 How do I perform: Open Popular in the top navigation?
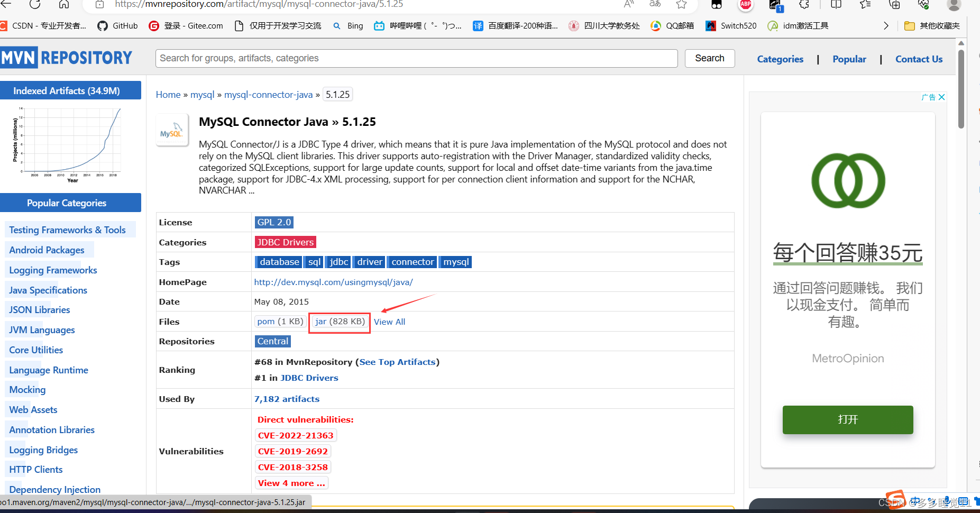(x=849, y=59)
